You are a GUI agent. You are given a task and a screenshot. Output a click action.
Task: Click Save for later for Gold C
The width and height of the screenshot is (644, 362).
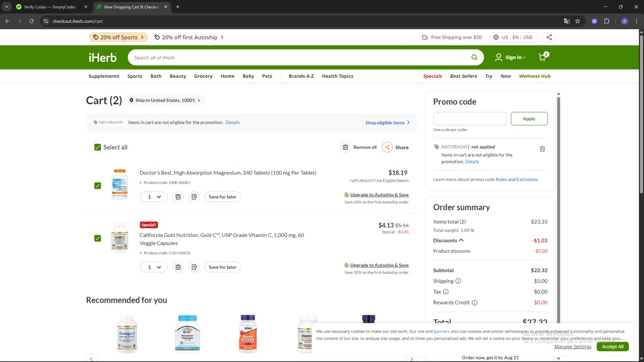pyautogui.click(x=222, y=267)
